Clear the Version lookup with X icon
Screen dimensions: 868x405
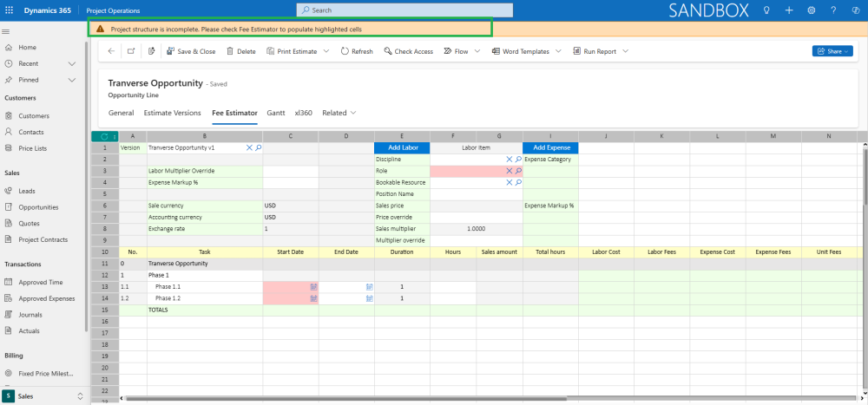249,147
